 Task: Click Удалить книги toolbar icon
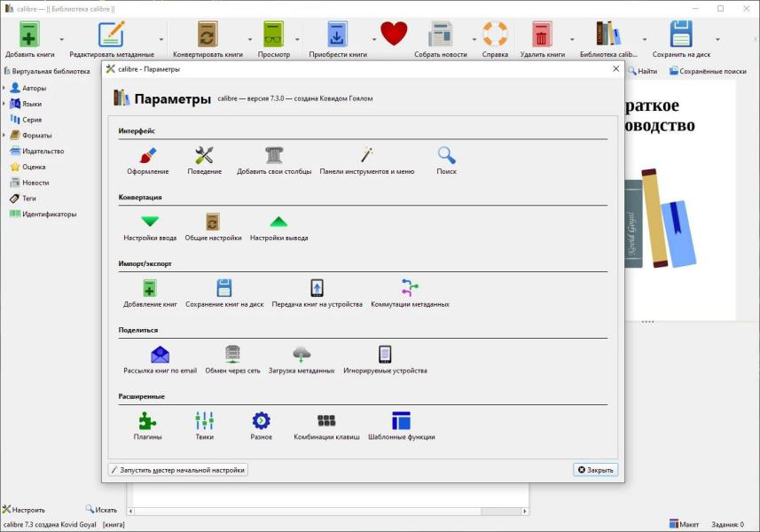pyautogui.click(x=543, y=39)
